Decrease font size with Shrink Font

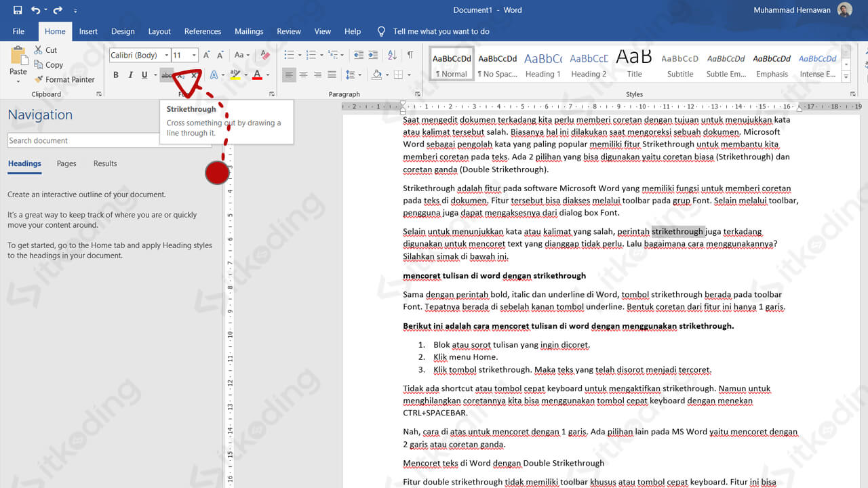(220, 56)
